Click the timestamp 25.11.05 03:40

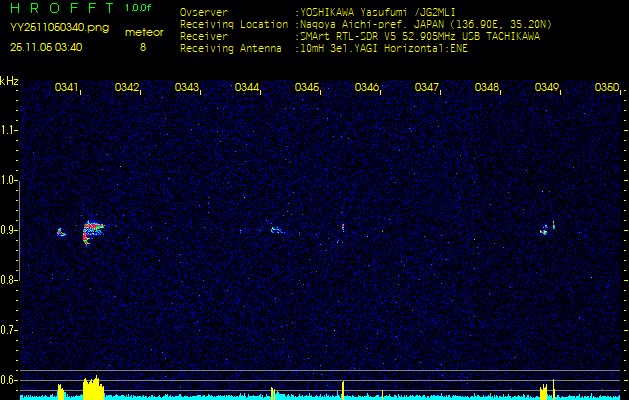coord(46,47)
